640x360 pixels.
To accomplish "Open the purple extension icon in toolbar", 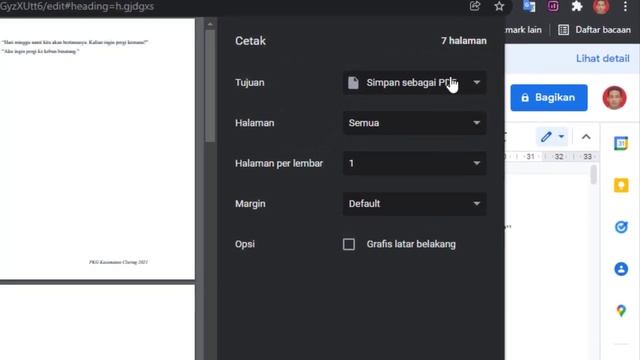I will (553, 6).
